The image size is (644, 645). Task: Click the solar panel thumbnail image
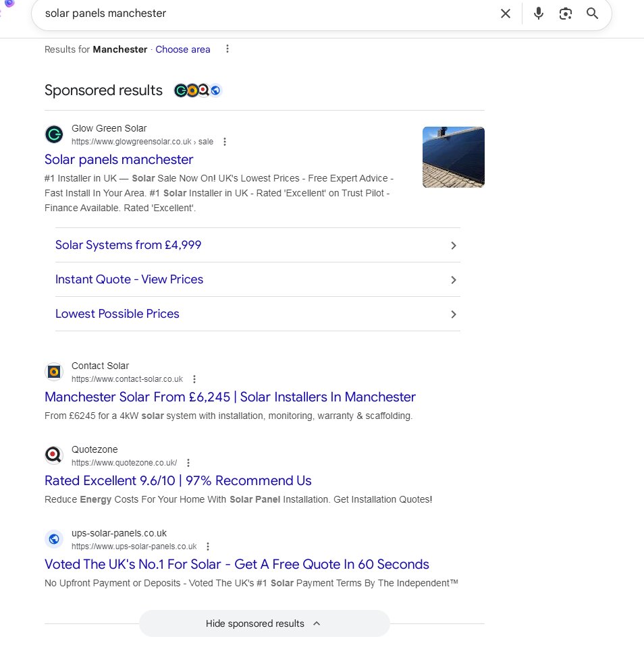[x=453, y=157]
